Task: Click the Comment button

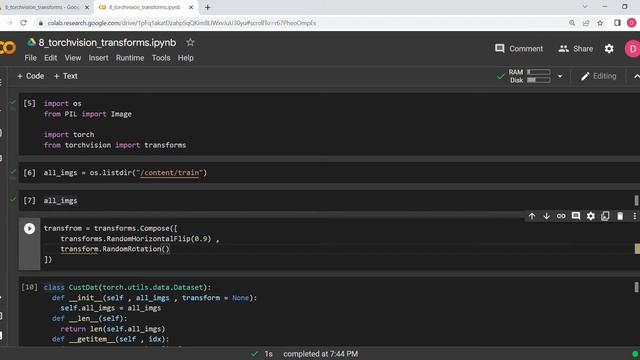Action: [x=519, y=49]
